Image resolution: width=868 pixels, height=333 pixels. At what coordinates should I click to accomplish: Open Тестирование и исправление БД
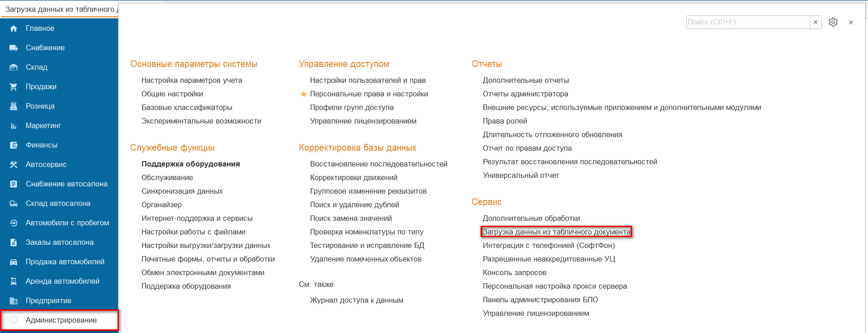coord(367,246)
